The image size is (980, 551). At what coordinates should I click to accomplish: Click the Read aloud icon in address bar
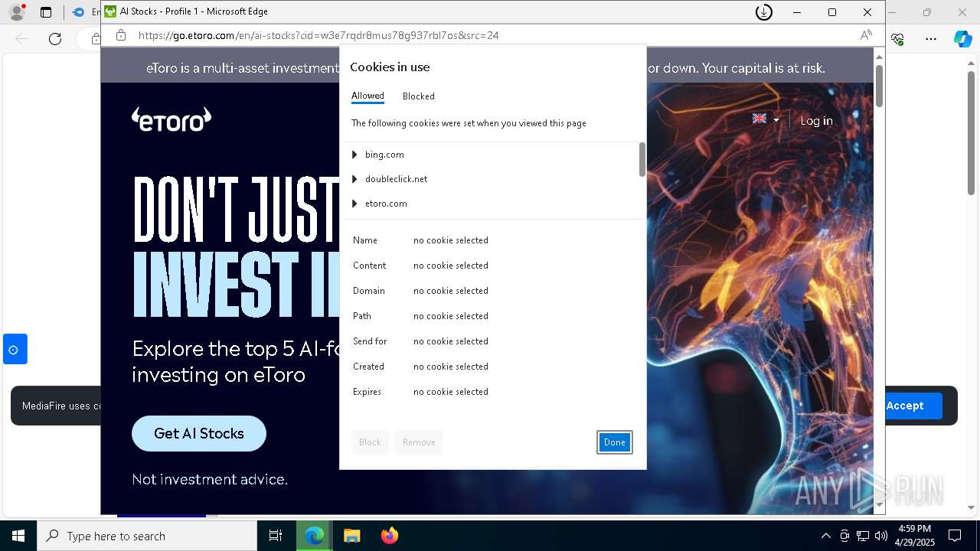pyautogui.click(x=866, y=35)
